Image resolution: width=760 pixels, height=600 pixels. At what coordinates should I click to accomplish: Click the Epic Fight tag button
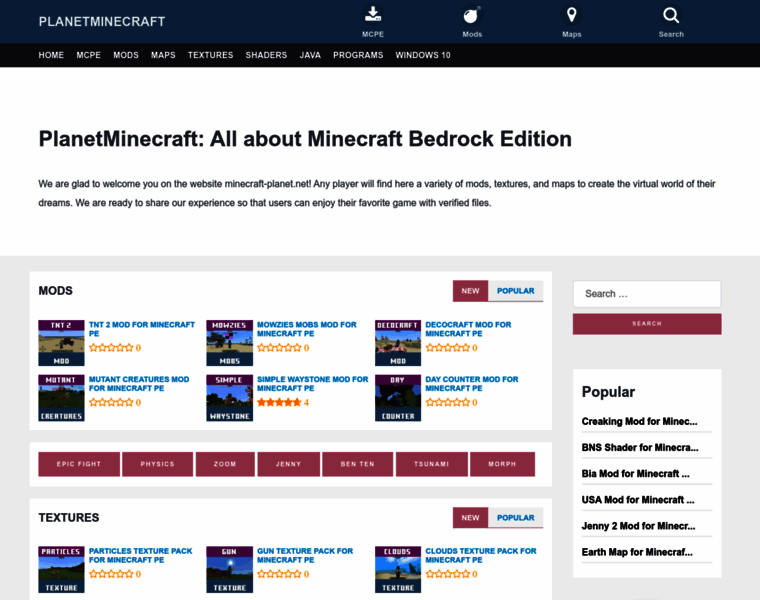(x=79, y=464)
